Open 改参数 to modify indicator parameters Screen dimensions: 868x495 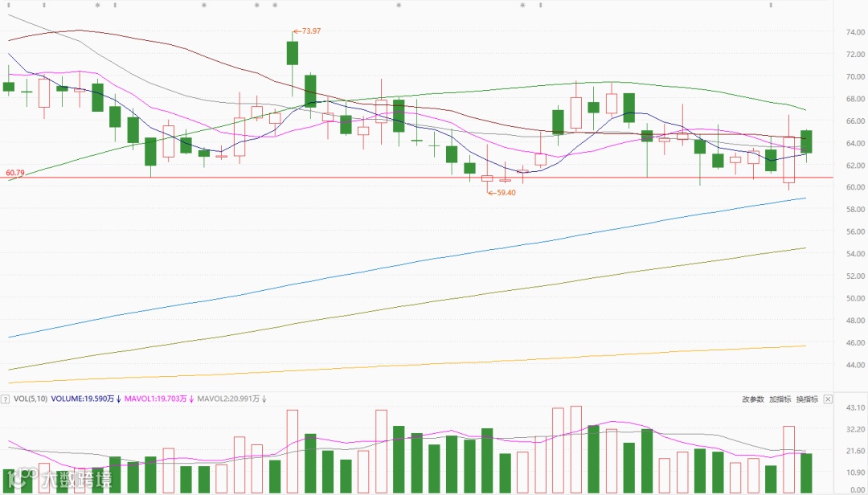tap(753, 399)
